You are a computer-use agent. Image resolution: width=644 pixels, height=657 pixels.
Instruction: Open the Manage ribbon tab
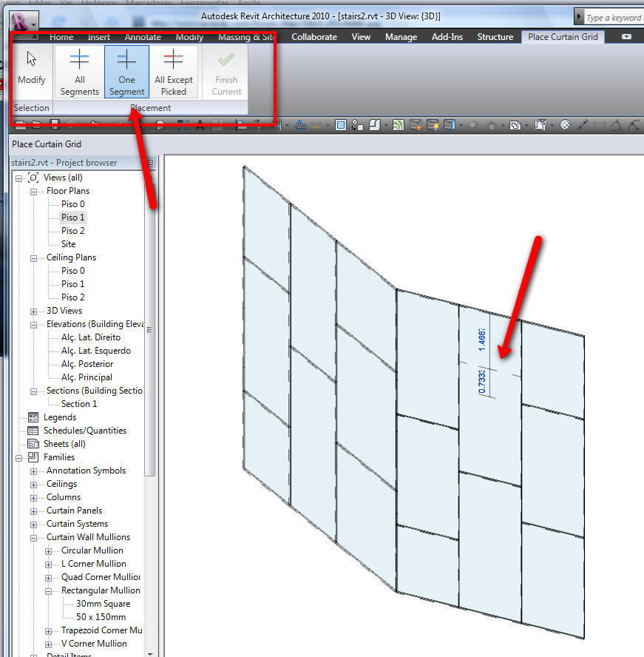point(401,37)
